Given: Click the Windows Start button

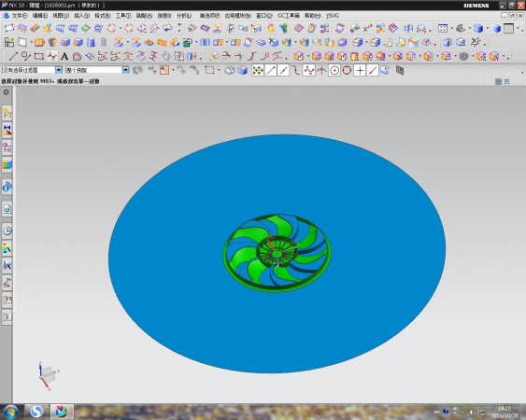Looking at the screenshot, I should [10, 412].
